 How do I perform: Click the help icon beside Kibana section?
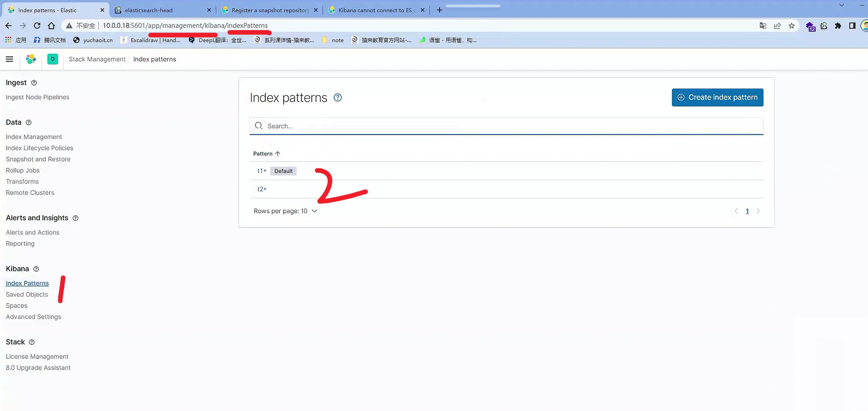pos(36,269)
